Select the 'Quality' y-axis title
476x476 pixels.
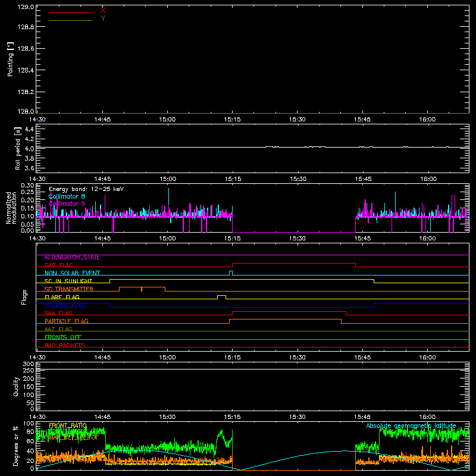[16, 386]
